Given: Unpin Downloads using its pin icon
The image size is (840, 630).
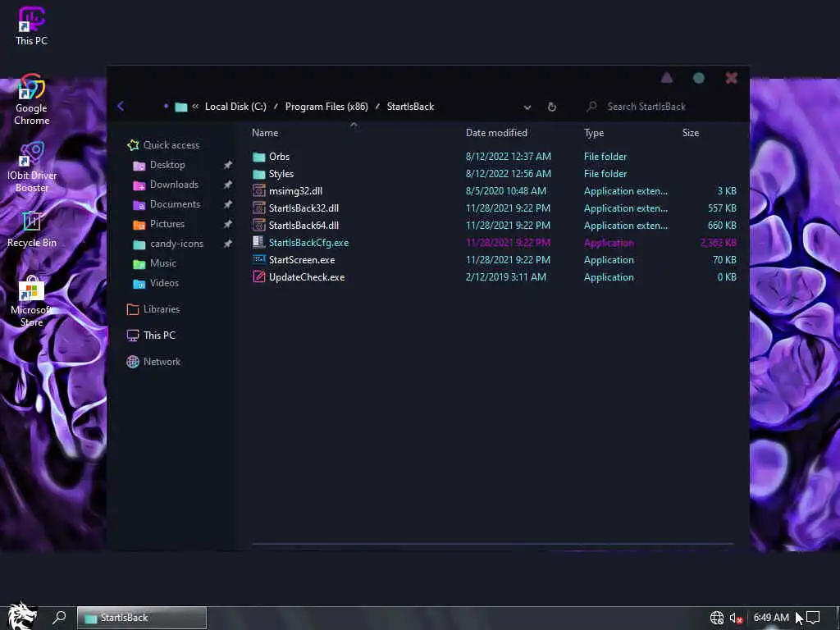Looking at the screenshot, I should click(228, 185).
